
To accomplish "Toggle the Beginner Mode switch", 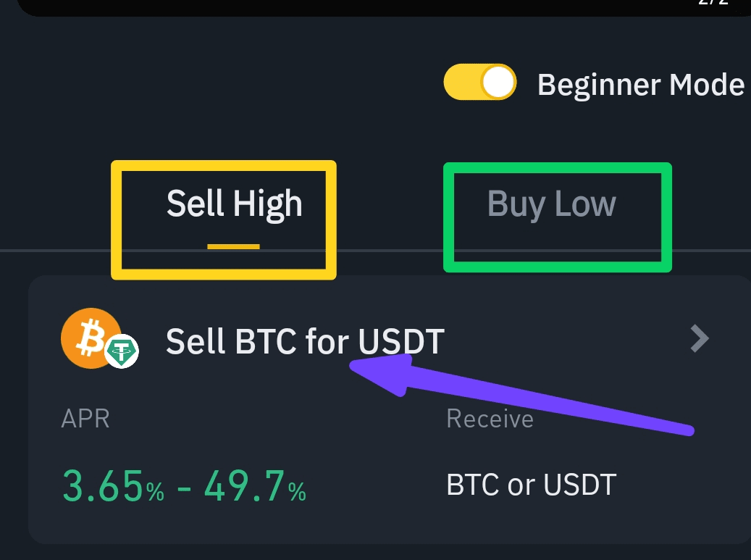I will (479, 83).
